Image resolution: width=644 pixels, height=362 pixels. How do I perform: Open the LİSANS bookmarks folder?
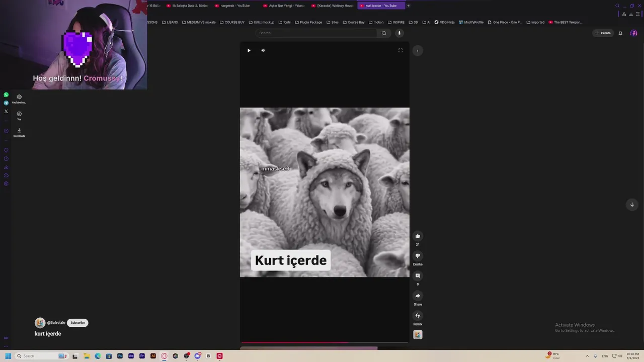click(170, 22)
